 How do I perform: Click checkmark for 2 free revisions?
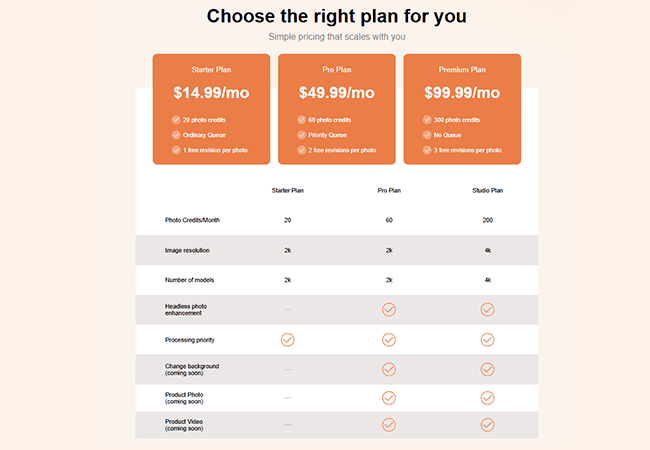coord(301,150)
